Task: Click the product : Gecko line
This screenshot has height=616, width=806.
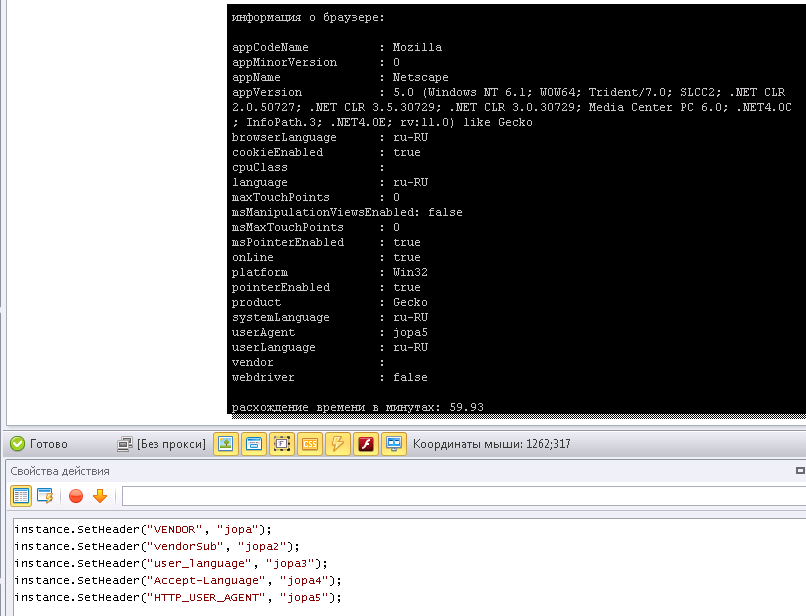Action: pos(329,302)
